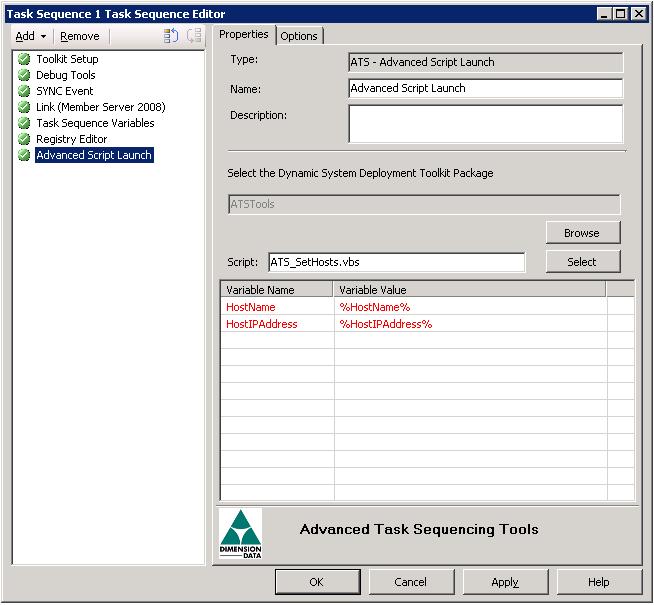The height and width of the screenshot is (605, 654).
Task: Maximize the Task Sequence Editor window
Action: (x=621, y=14)
